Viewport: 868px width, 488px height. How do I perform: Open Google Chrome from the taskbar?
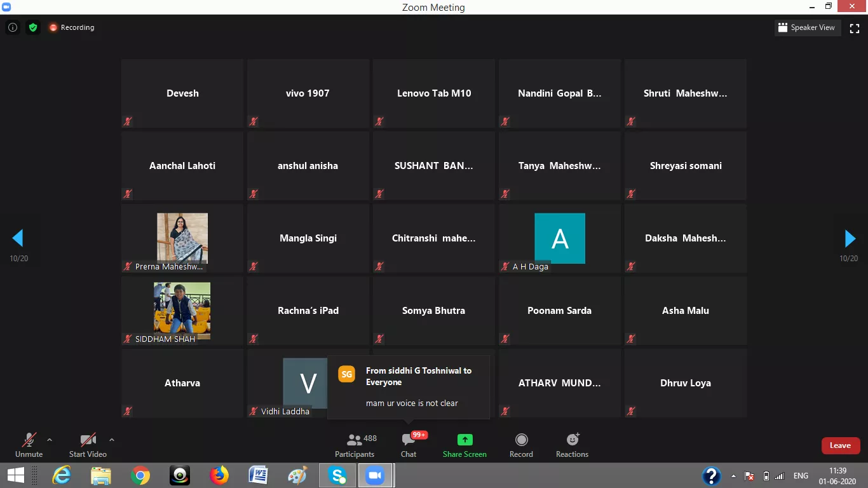tap(140, 475)
